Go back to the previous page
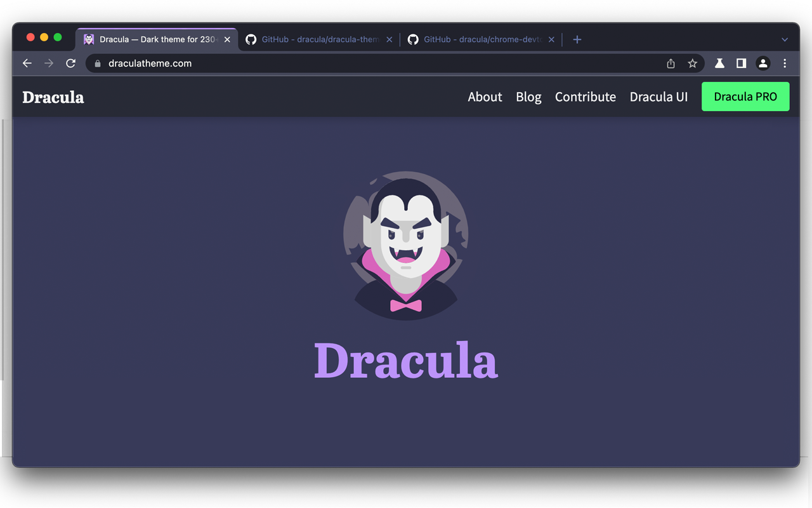812x508 pixels. pyautogui.click(x=27, y=63)
